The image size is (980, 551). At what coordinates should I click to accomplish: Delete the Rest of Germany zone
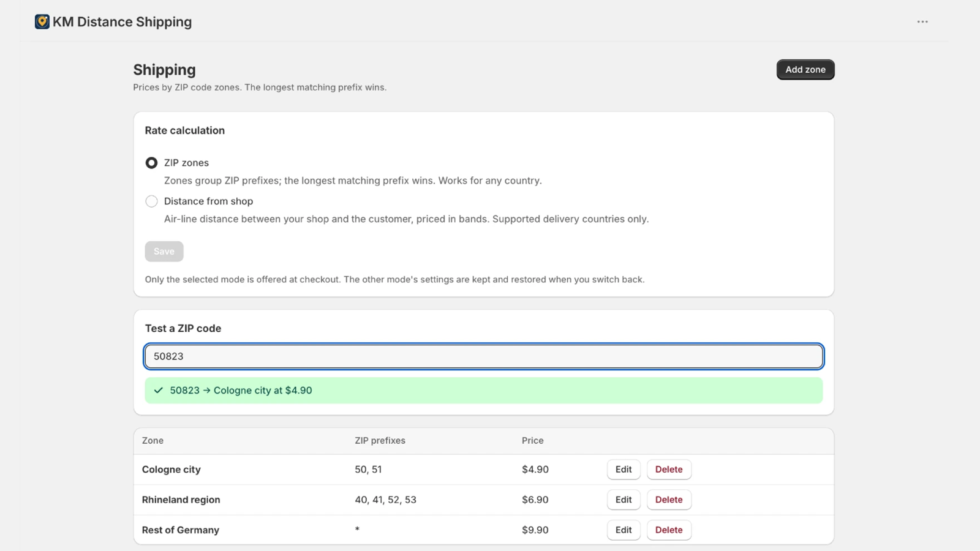coord(669,530)
